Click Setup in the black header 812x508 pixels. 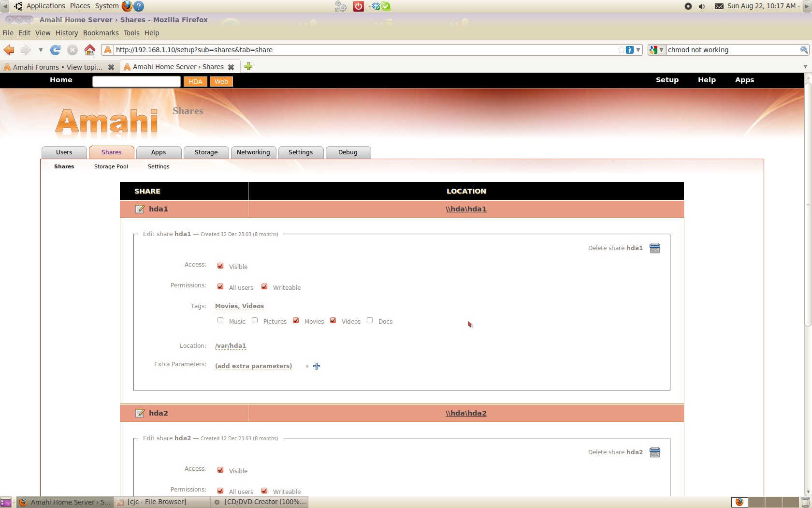point(667,80)
